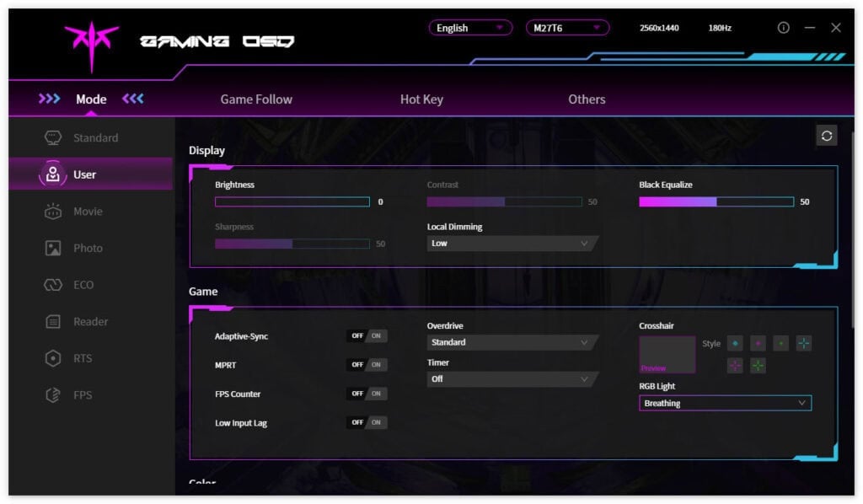Image resolution: width=863 pixels, height=504 pixels.
Task: Click the Game section heading
Action: pyautogui.click(x=203, y=292)
